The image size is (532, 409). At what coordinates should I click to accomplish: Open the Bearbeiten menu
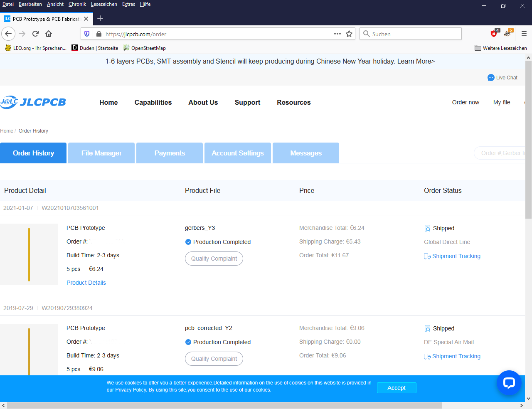coord(30,4)
